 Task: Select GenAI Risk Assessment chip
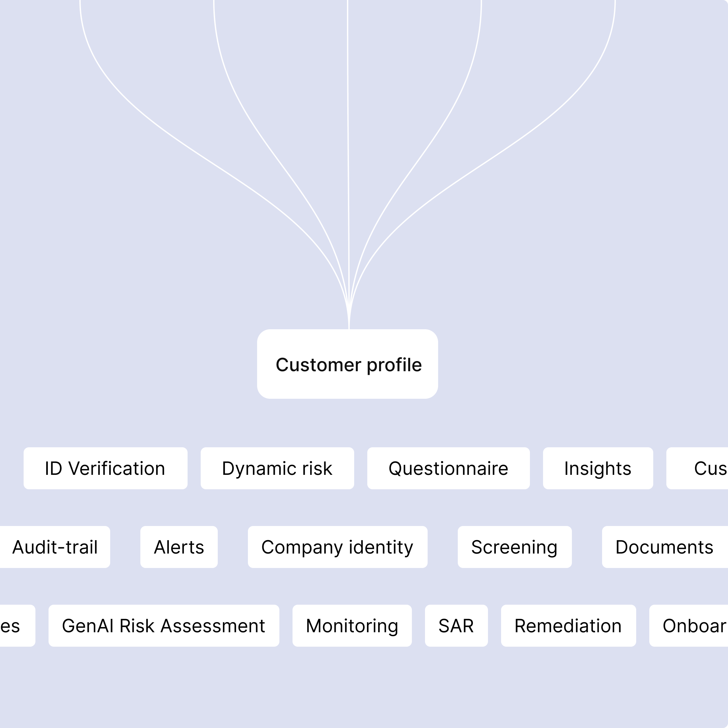click(164, 626)
